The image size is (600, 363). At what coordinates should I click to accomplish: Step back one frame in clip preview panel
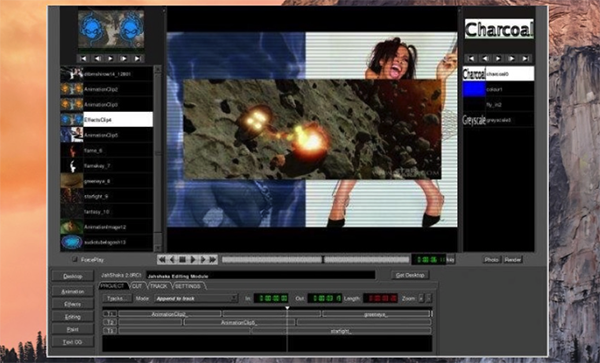(x=97, y=59)
